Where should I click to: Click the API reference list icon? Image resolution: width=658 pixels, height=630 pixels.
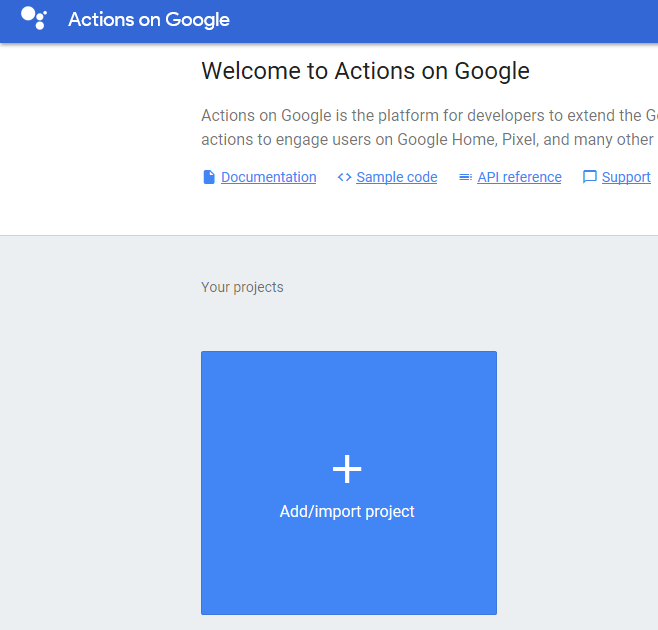465,177
